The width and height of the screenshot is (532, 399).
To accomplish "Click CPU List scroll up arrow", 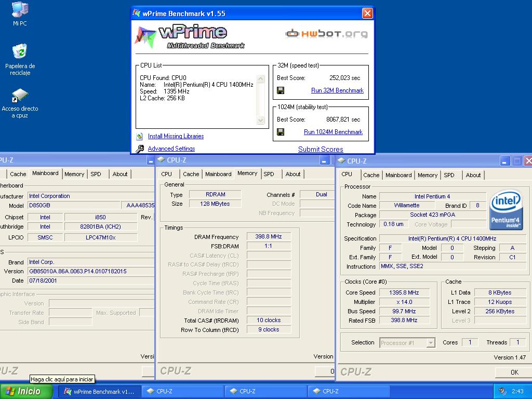I will coord(261,79).
